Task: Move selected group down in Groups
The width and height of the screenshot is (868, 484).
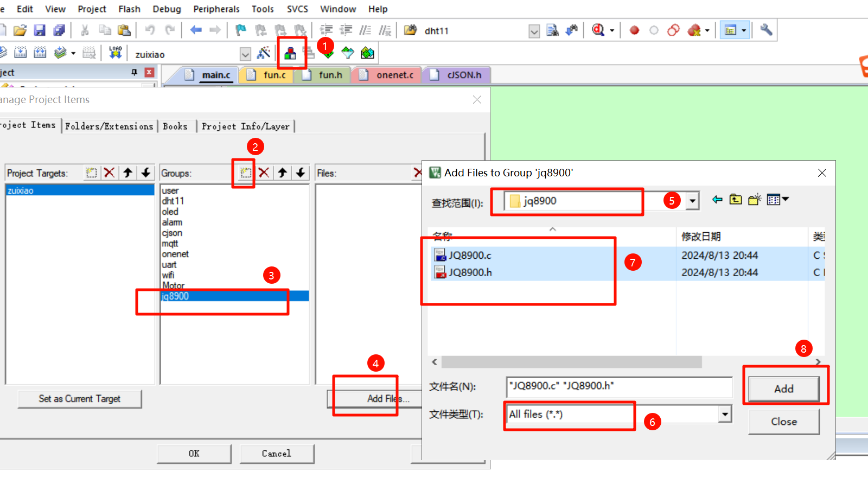Action: (x=301, y=173)
